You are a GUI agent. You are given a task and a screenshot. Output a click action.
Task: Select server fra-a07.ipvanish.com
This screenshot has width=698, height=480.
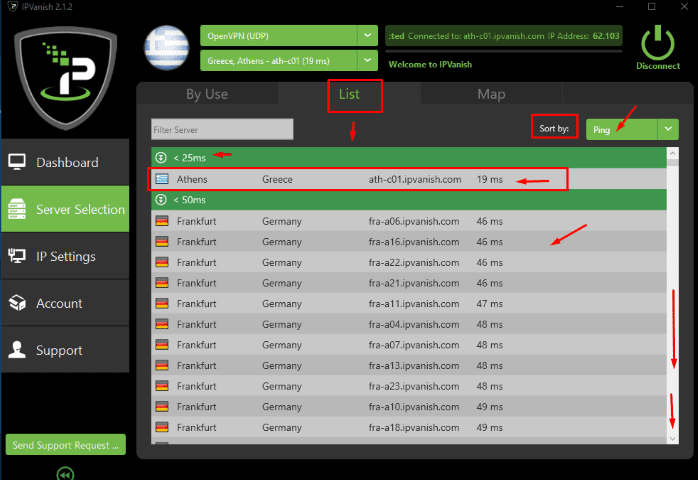pyautogui.click(x=409, y=345)
